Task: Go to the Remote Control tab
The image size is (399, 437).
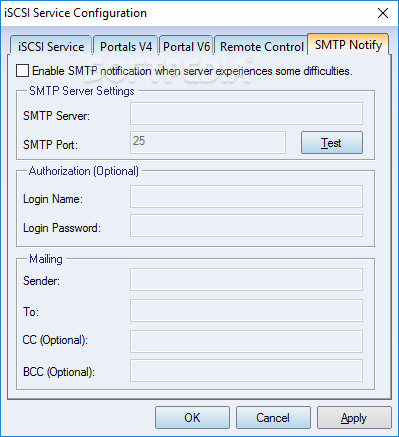Action: 262,46
